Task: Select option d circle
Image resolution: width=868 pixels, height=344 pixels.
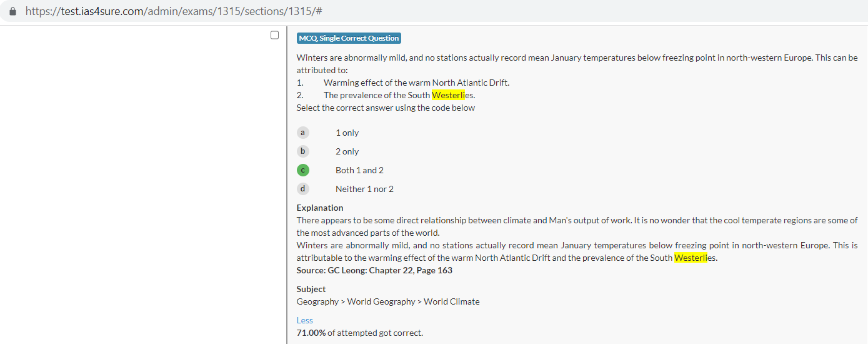Action: (303, 189)
